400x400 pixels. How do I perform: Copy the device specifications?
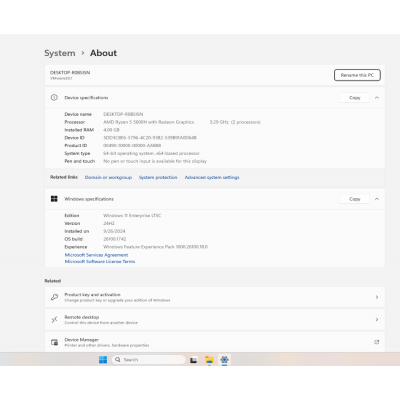point(355,98)
